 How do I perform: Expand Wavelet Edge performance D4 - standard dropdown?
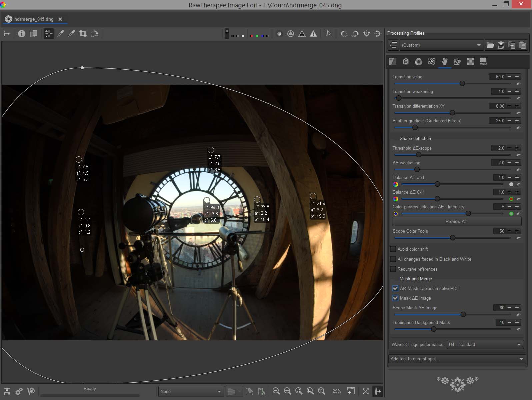(x=485, y=344)
